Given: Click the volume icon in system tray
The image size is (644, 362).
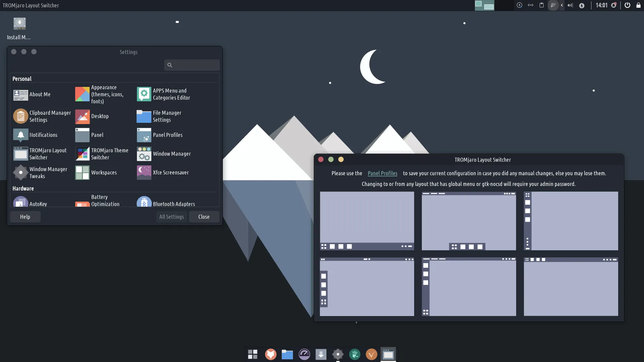Looking at the screenshot, I should pos(570,5).
